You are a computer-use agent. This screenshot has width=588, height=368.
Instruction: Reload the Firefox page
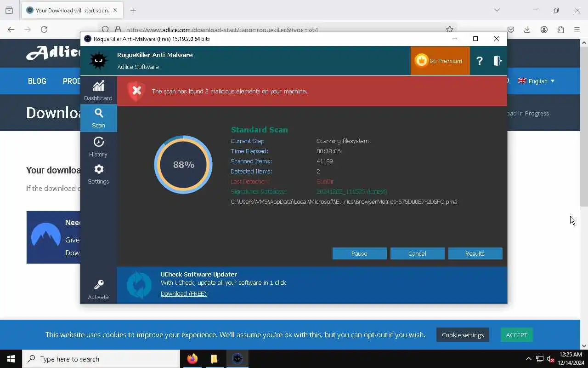[44, 29]
